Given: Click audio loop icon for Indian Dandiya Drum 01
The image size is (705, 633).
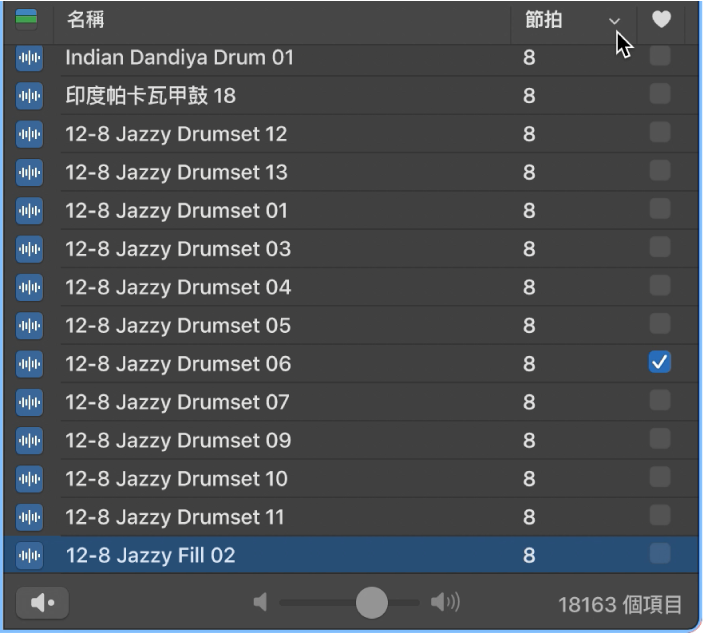Looking at the screenshot, I should (29, 58).
